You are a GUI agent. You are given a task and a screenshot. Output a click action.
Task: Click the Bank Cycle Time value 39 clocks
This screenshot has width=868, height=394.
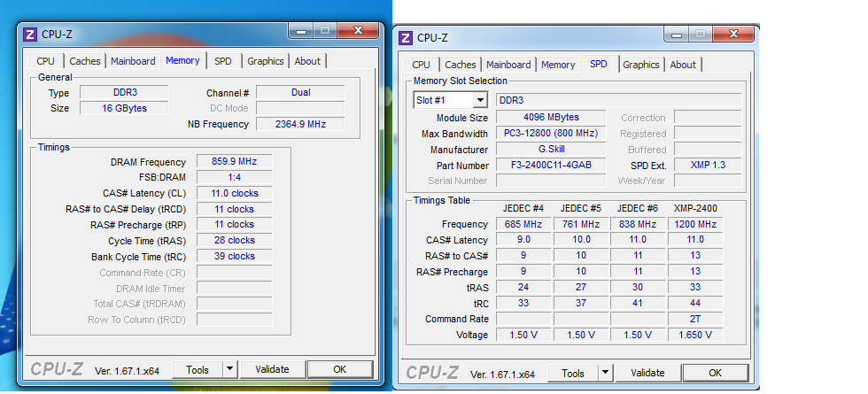pyautogui.click(x=234, y=256)
